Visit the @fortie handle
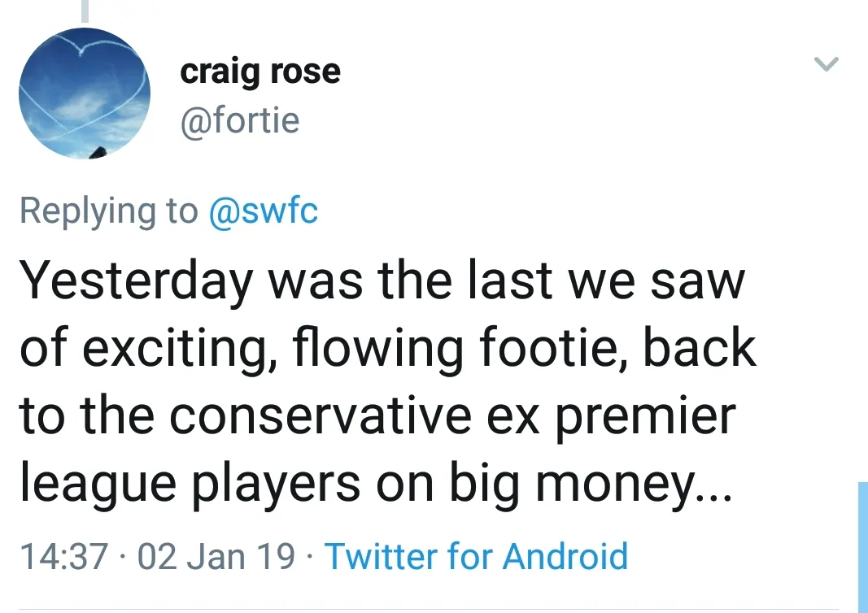This screenshot has width=868, height=613. click(239, 121)
